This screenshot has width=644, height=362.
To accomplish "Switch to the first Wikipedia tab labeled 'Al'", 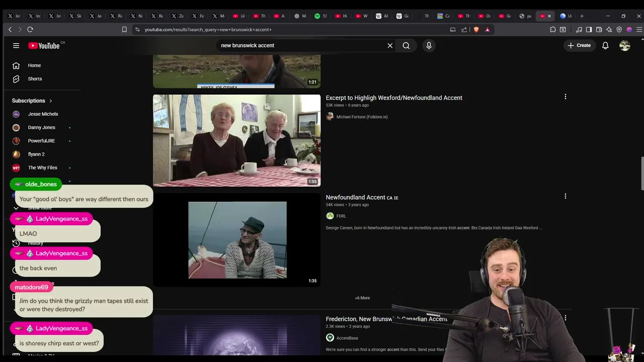I will [382, 16].
